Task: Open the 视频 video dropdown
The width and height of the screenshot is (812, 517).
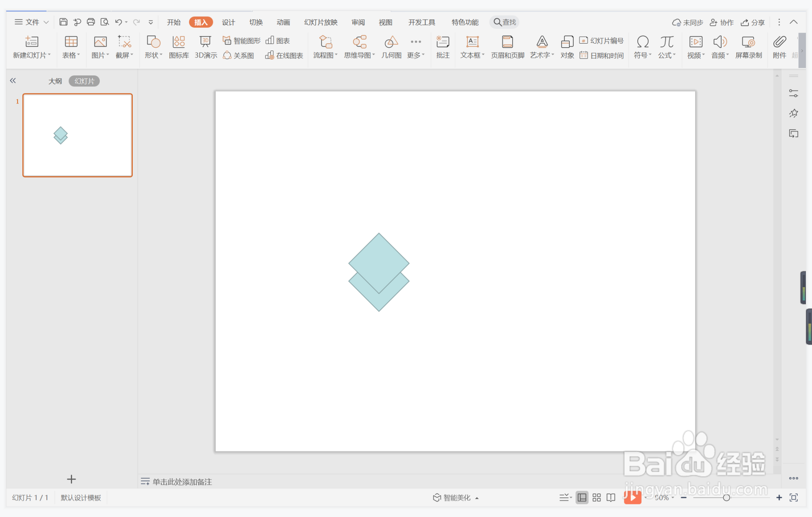Action: click(x=696, y=47)
